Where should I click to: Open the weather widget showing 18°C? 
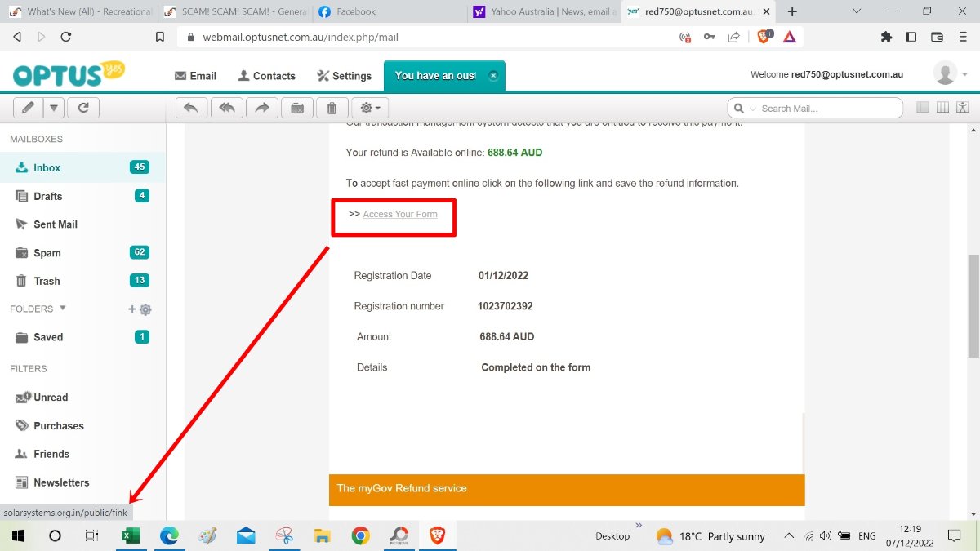(710, 536)
